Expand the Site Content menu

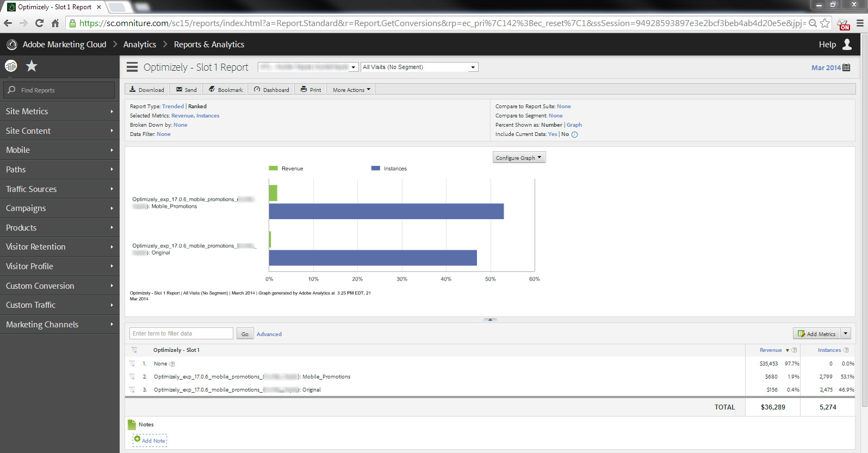(x=60, y=131)
